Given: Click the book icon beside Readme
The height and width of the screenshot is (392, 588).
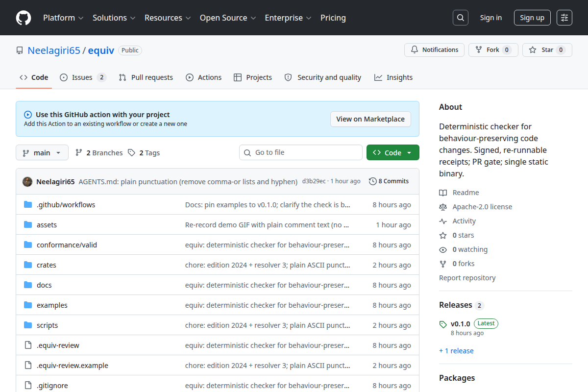Looking at the screenshot, I should [443, 193].
